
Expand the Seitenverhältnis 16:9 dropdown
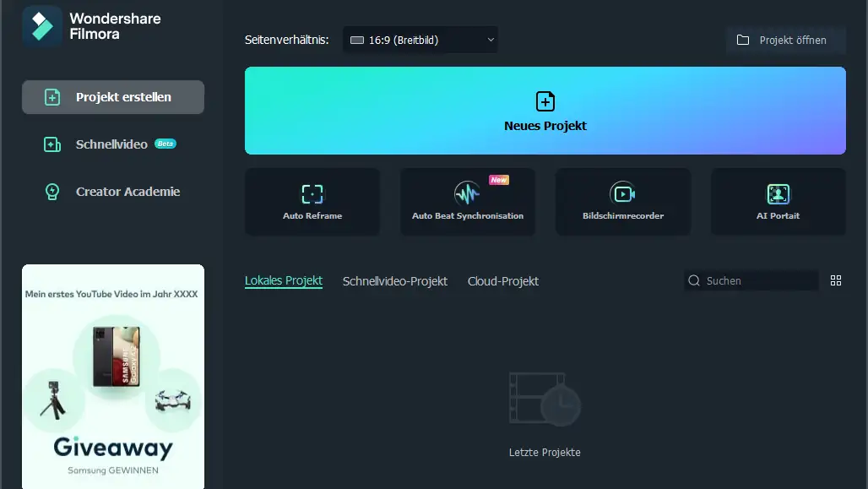pyautogui.click(x=419, y=40)
